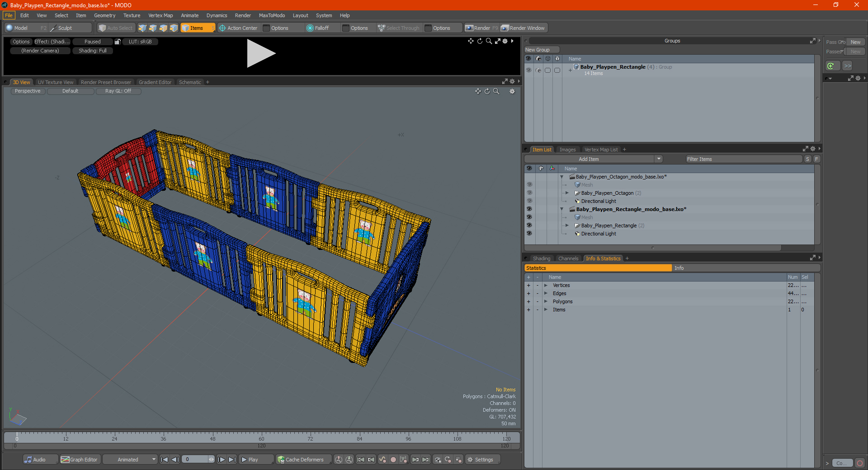The image size is (868, 470).
Task: Toggle Options checkbox after Falloff
Action: click(346, 28)
